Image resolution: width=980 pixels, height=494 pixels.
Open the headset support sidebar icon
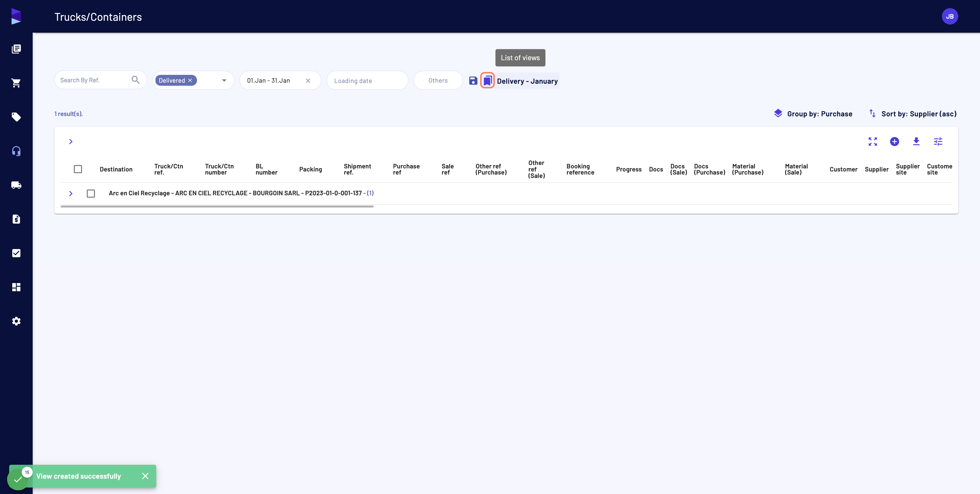pyautogui.click(x=16, y=151)
